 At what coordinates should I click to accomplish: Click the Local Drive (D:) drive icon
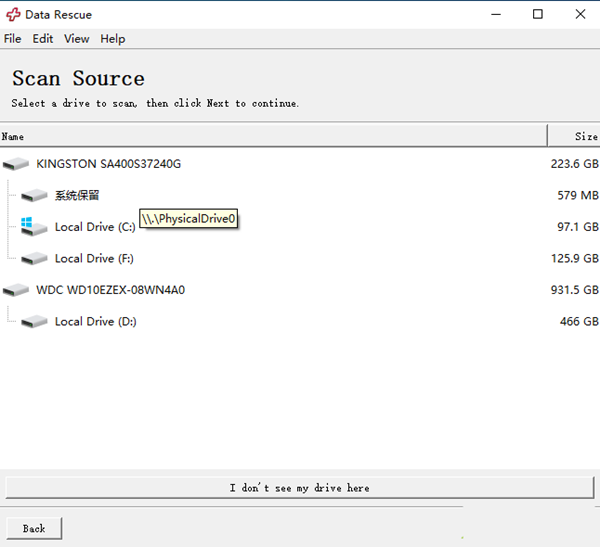[x=34, y=322]
